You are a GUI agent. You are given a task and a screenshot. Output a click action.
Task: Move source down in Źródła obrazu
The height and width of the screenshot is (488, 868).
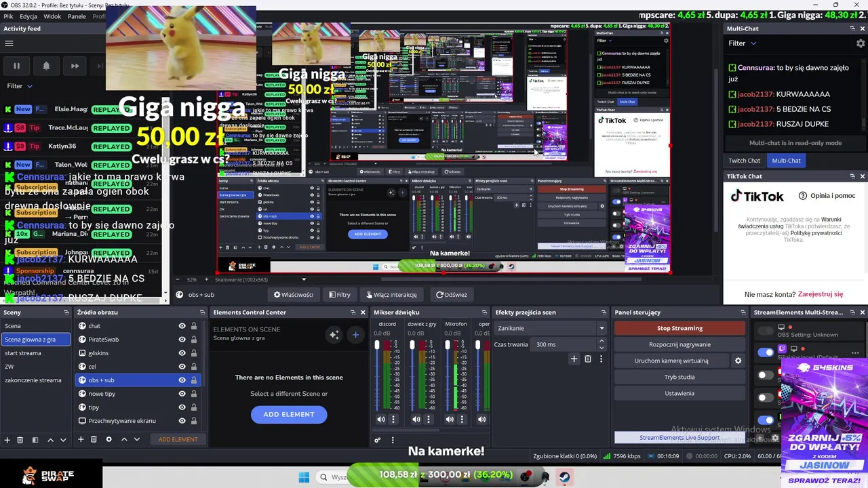137,440
